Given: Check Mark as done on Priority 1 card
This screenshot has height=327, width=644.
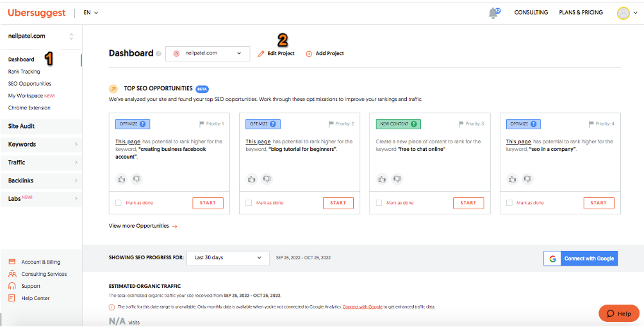Looking at the screenshot, I should (x=119, y=203).
